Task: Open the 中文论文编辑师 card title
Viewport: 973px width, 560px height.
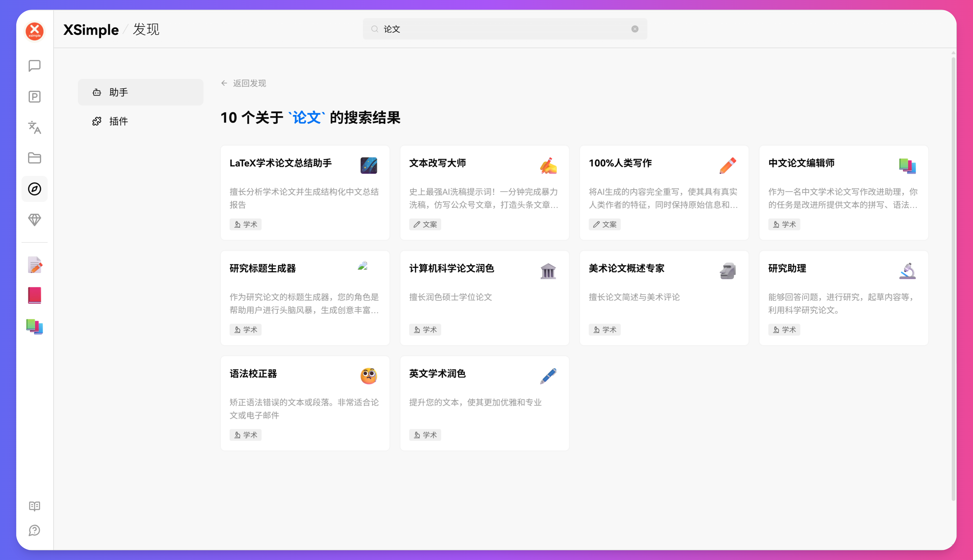Action: 801,163
